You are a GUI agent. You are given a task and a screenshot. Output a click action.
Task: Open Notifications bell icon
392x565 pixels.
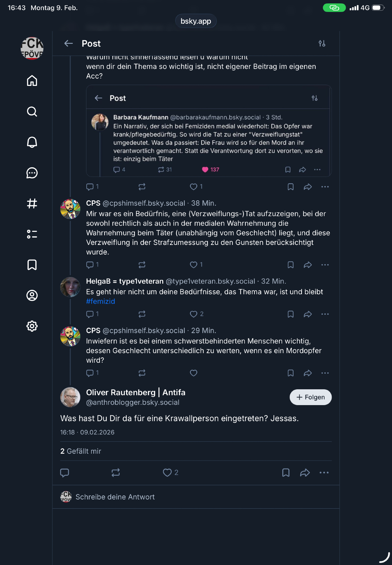32,142
